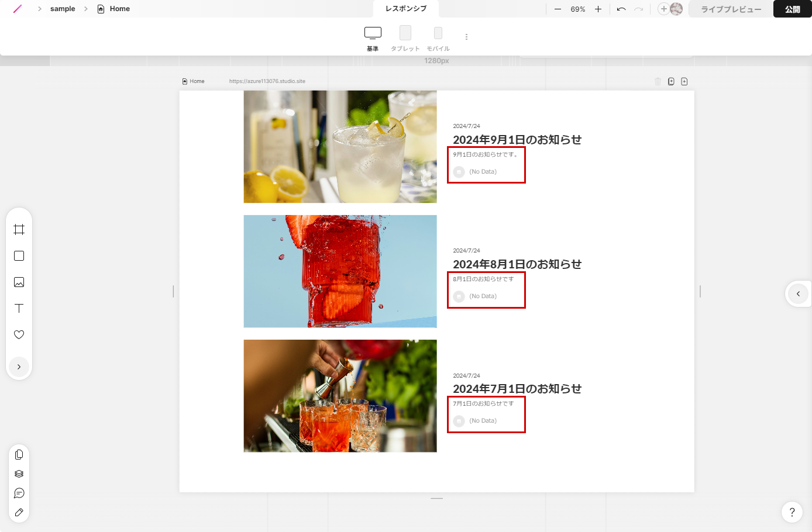Expand the left toolbar with chevron
The image size is (812, 532).
[x=19, y=367]
